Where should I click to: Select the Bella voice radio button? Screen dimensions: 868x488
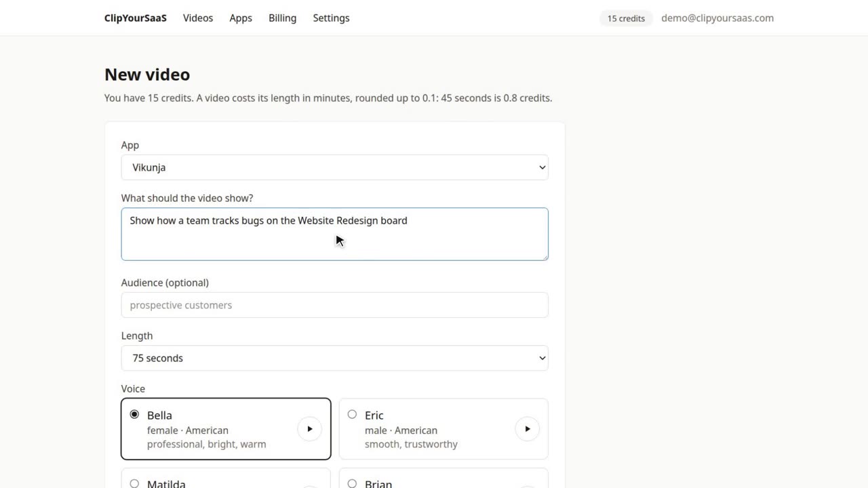pos(134,414)
